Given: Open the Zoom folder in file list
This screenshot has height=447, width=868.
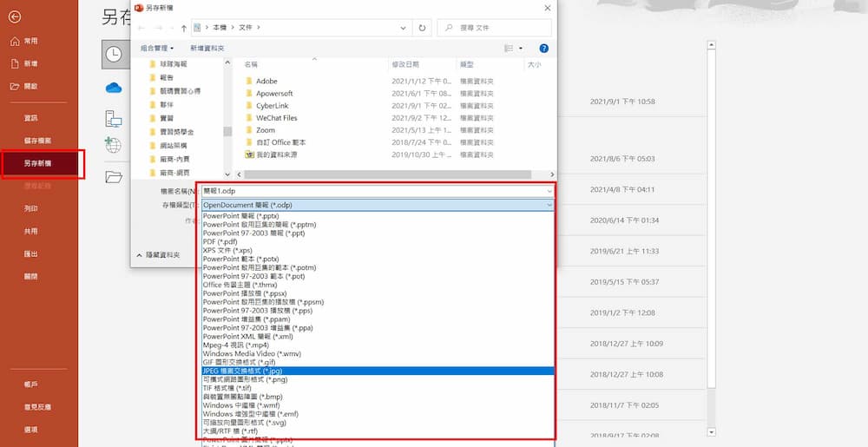Looking at the screenshot, I should coord(266,130).
